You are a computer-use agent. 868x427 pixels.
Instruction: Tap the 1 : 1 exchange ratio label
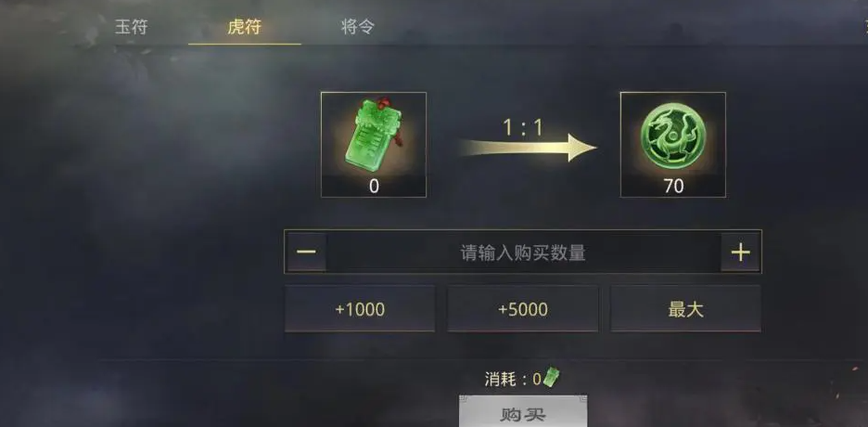pyautogui.click(x=523, y=128)
